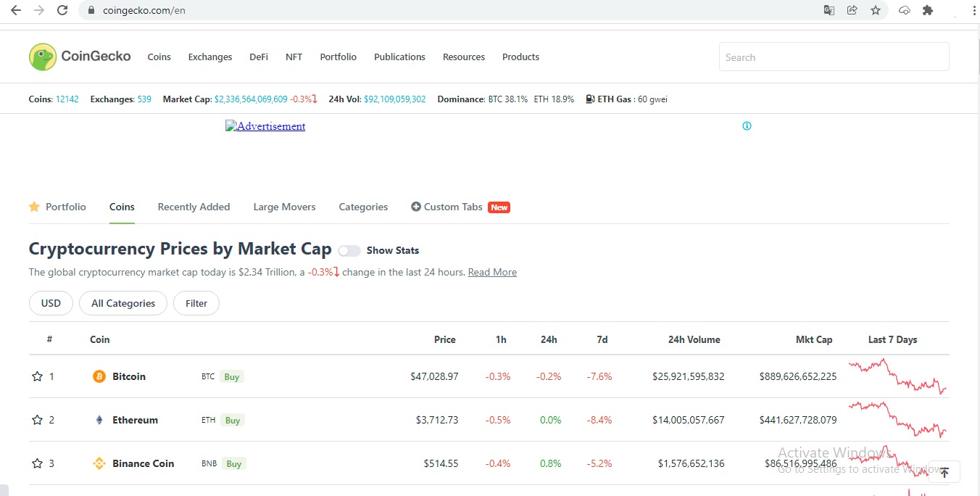Open the USD currency dropdown
This screenshot has height=496, width=980.
click(x=51, y=303)
